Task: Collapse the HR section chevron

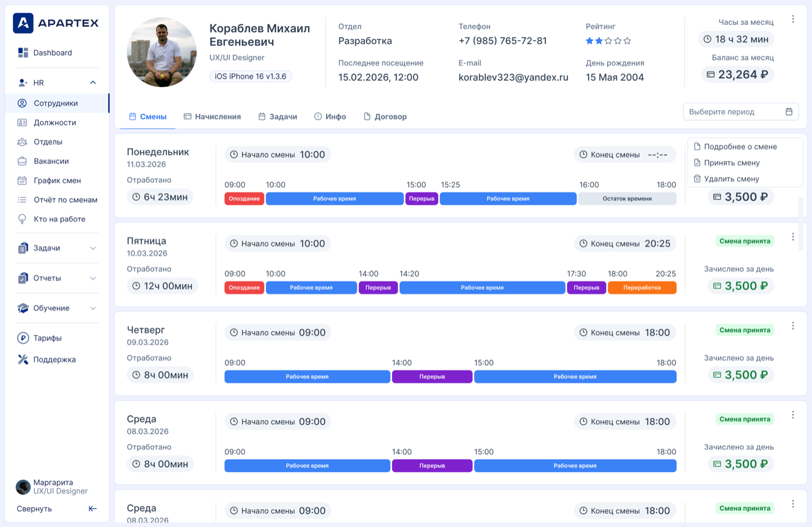Action: point(93,83)
